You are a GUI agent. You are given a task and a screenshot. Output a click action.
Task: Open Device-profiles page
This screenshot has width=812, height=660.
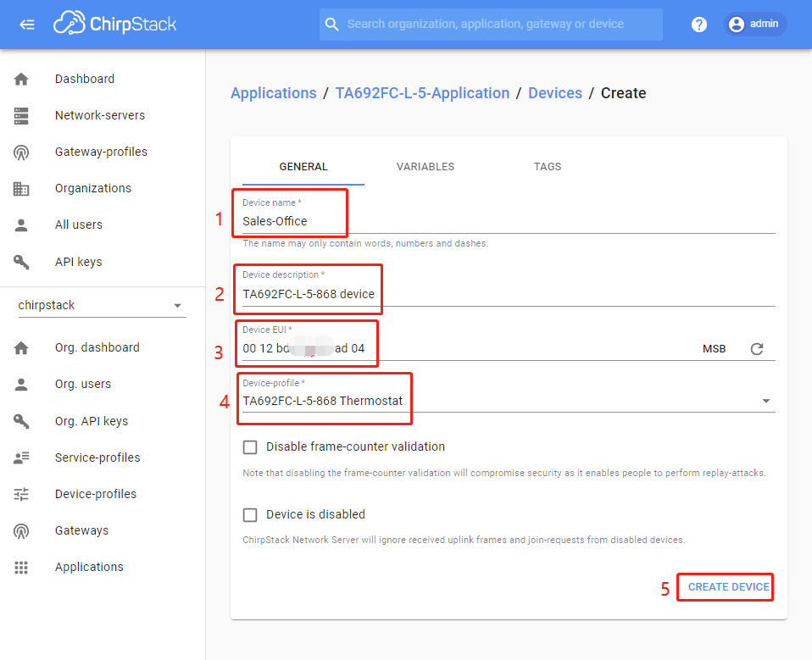[96, 494]
